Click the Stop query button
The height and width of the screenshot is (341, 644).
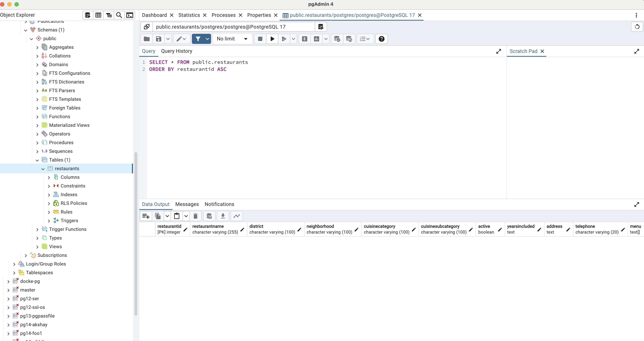(260, 39)
